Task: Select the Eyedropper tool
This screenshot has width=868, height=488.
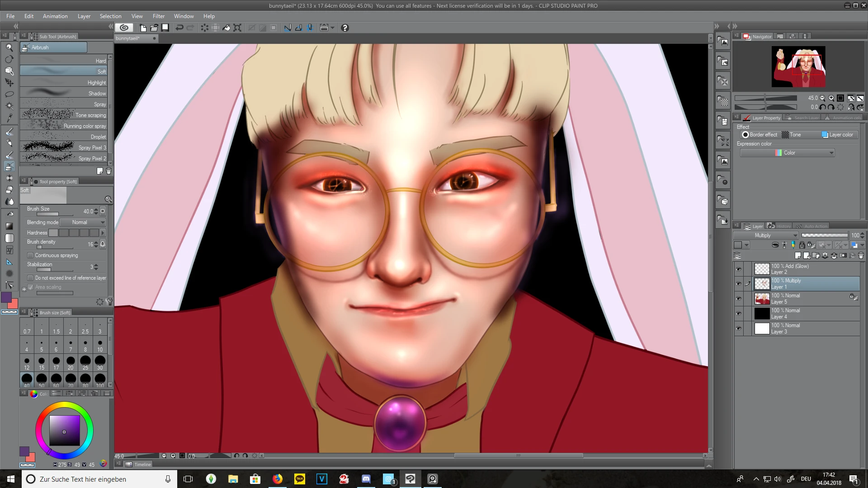Action: 9,118
